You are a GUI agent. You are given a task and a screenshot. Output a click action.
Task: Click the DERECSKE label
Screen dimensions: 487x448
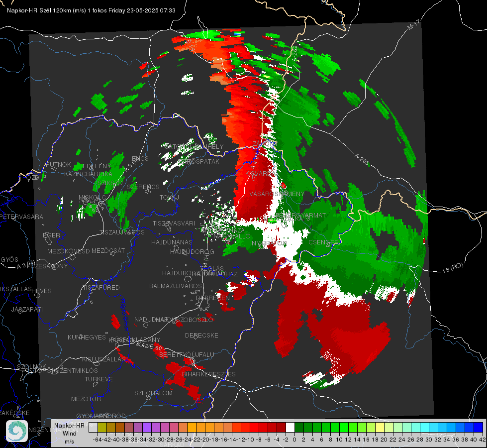[201, 335]
